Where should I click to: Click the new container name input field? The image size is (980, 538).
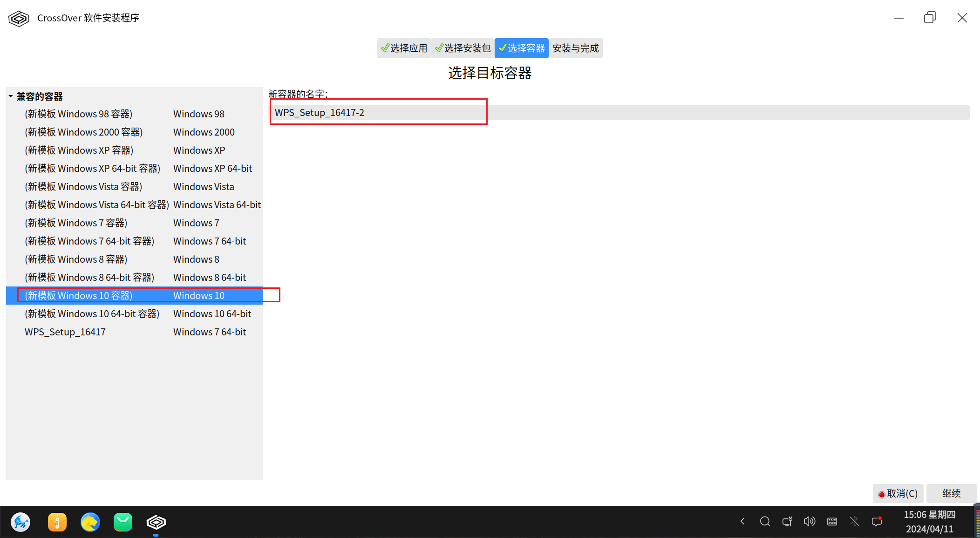(619, 112)
